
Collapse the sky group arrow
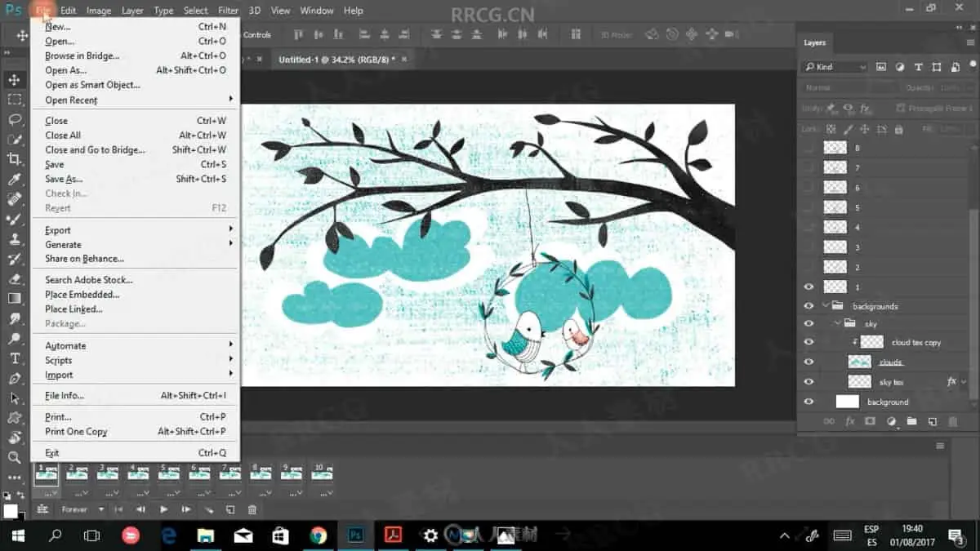pyautogui.click(x=837, y=324)
